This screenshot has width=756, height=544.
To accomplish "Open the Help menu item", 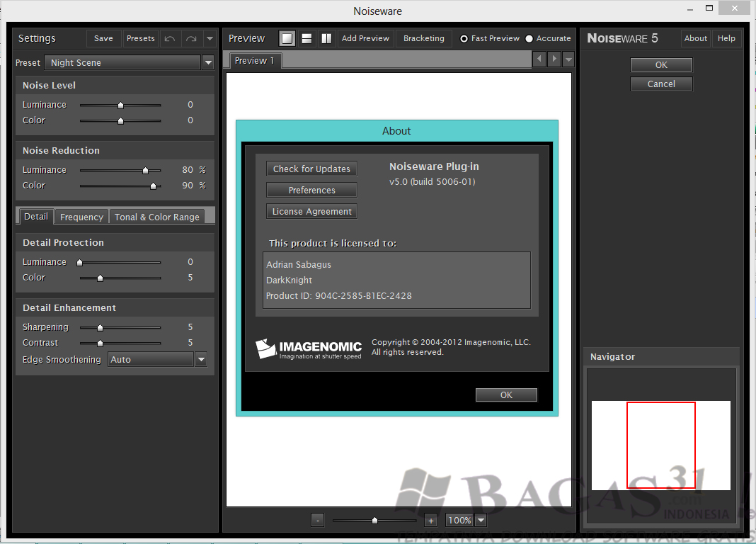I will pyautogui.click(x=726, y=38).
